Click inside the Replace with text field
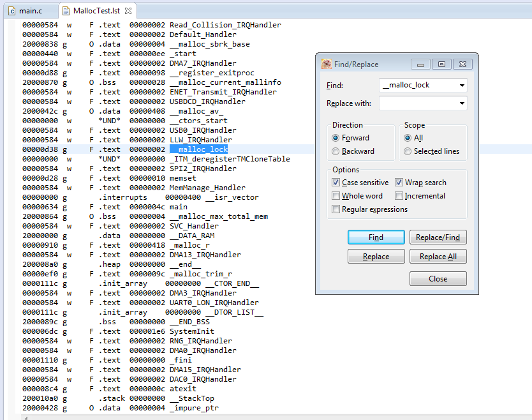Screen dimensions: 532x420 (418, 103)
